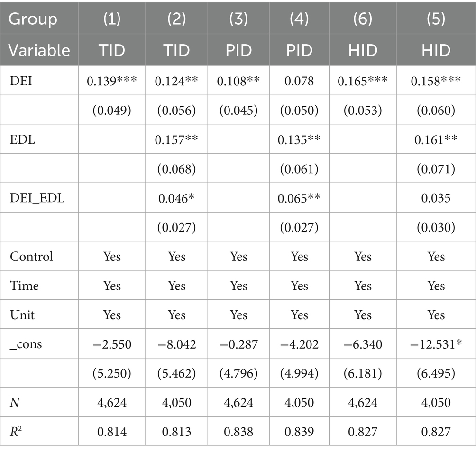
Task: Click the 0.065** interaction coefficient
Action: point(300,198)
